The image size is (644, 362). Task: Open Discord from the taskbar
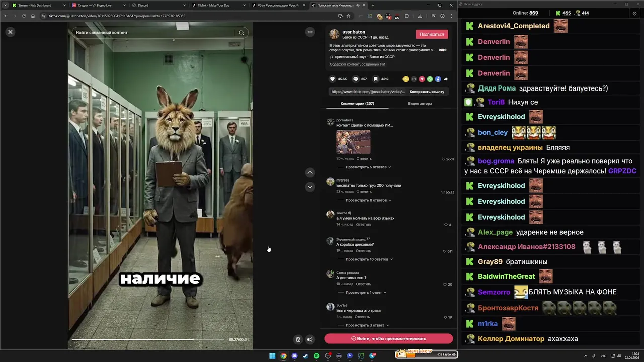pos(294,356)
